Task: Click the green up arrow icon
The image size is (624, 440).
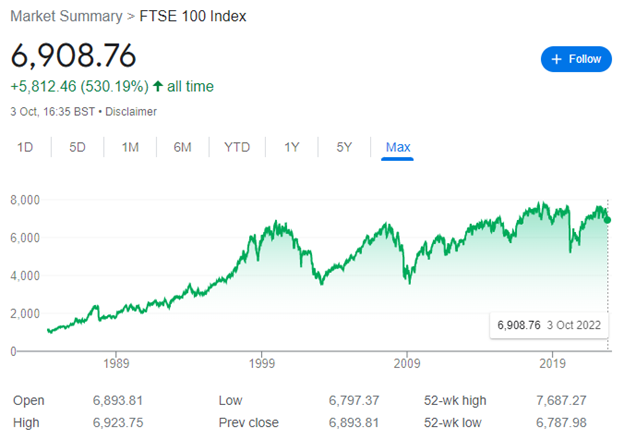Action: point(158,87)
